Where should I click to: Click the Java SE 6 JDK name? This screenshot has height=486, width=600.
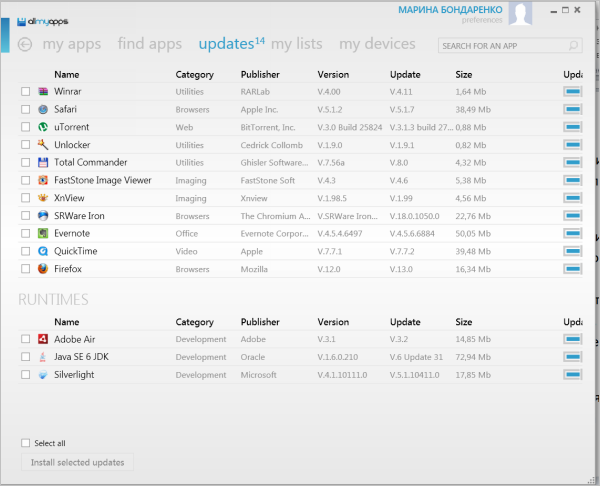click(x=81, y=357)
